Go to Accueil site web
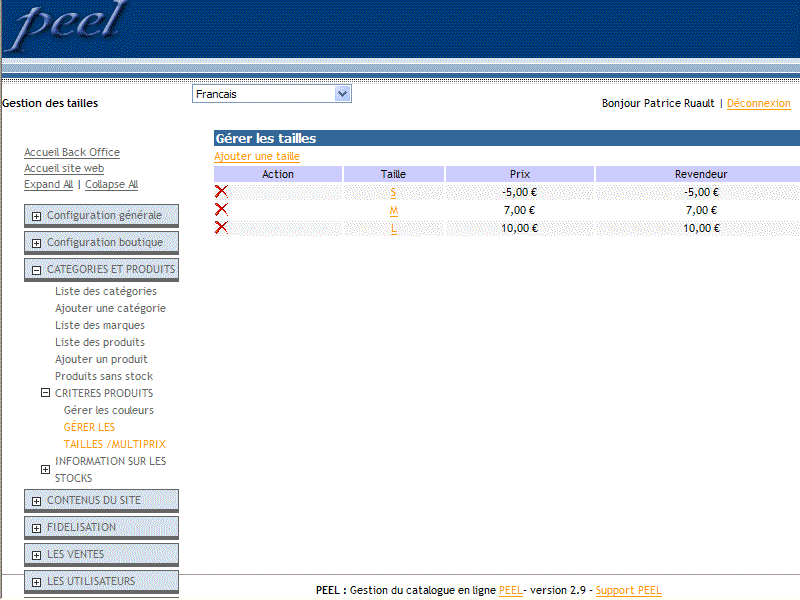The height and width of the screenshot is (600, 800). [x=64, y=168]
